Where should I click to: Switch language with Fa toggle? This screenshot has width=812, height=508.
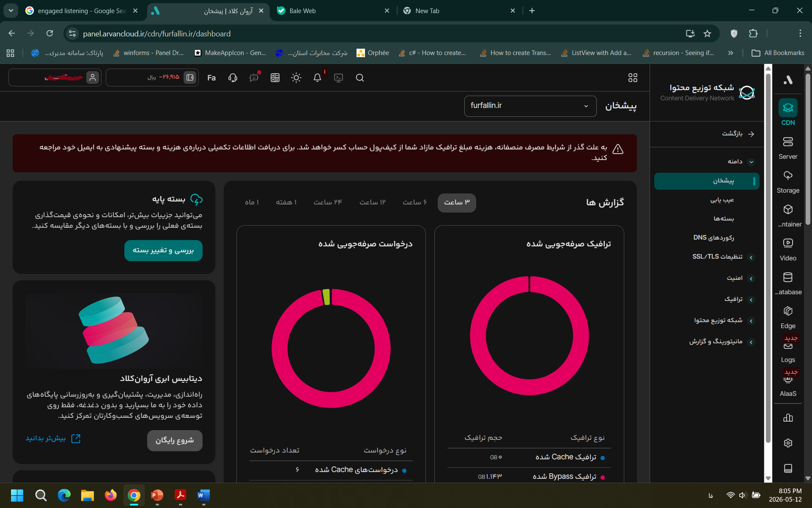point(211,78)
